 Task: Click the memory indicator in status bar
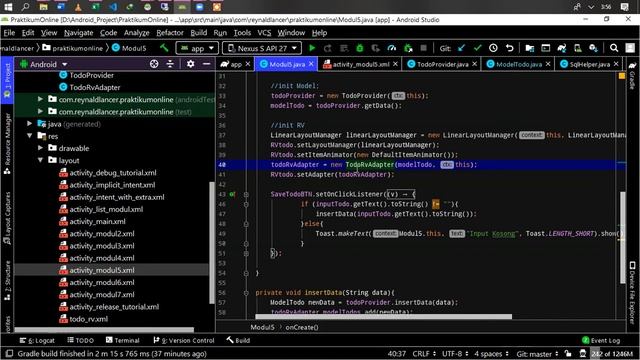612,353
